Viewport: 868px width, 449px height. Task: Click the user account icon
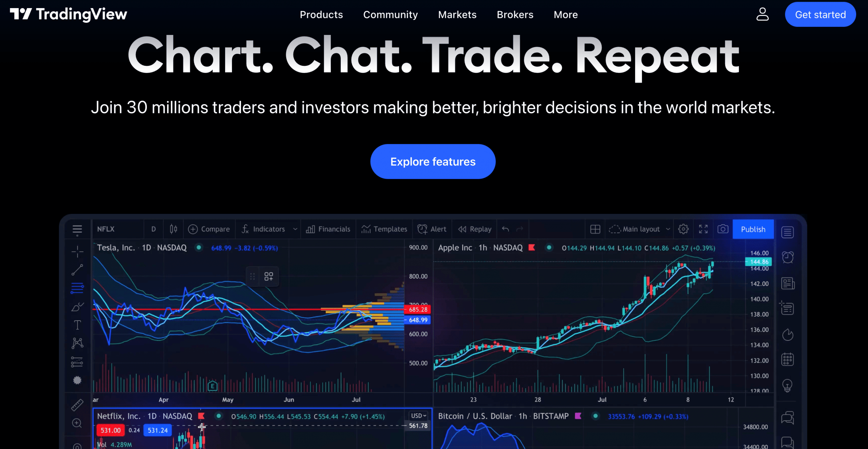[762, 14]
